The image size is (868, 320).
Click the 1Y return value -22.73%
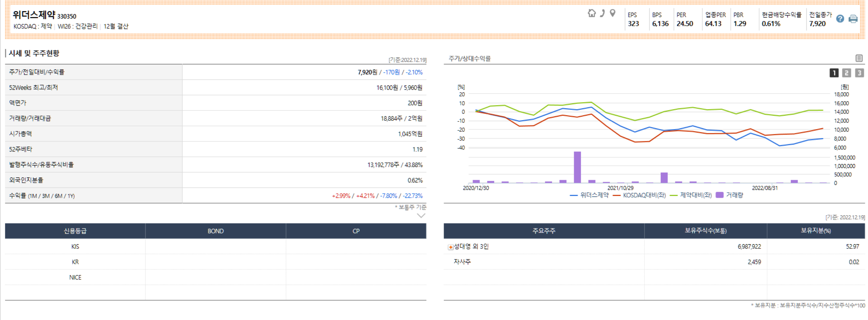[412, 196]
